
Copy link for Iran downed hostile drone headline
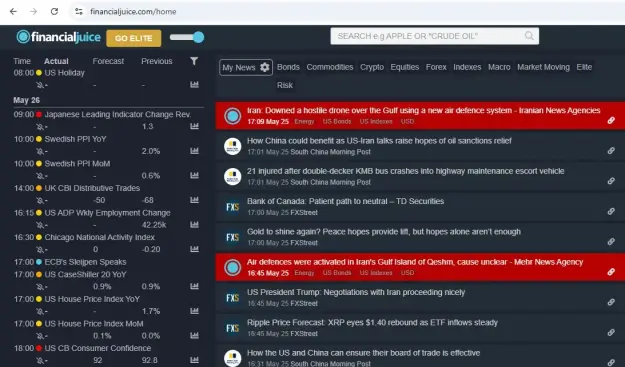click(x=611, y=120)
